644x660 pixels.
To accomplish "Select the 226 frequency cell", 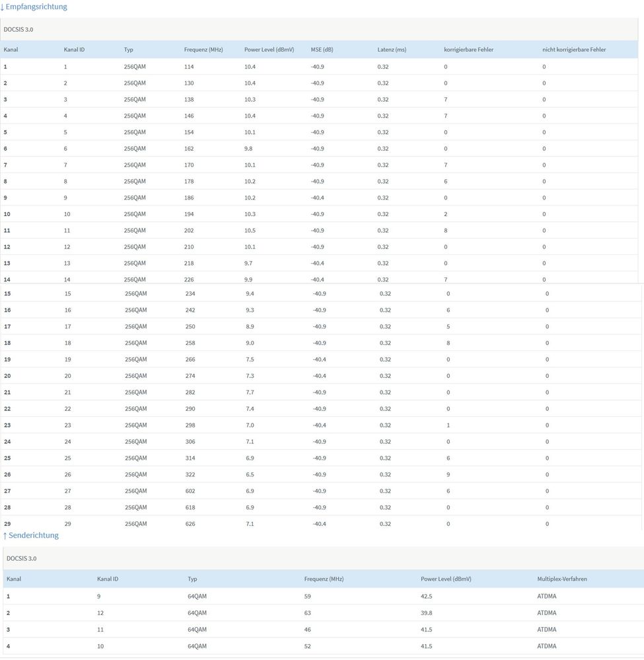I will 189,279.
